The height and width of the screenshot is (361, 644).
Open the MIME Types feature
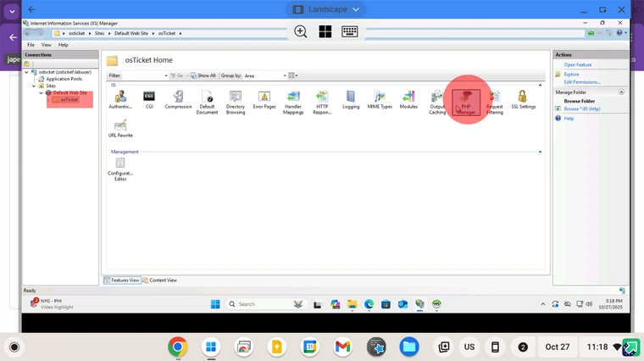(x=380, y=100)
